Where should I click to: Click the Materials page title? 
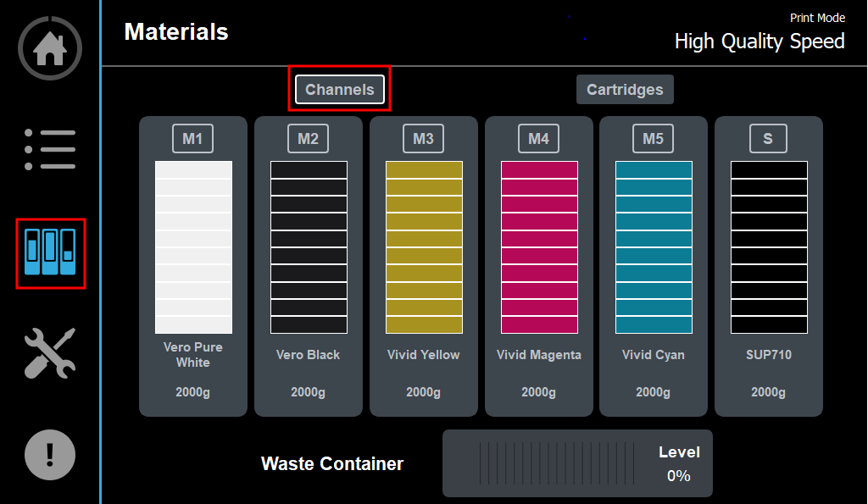[x=176, y=31]
